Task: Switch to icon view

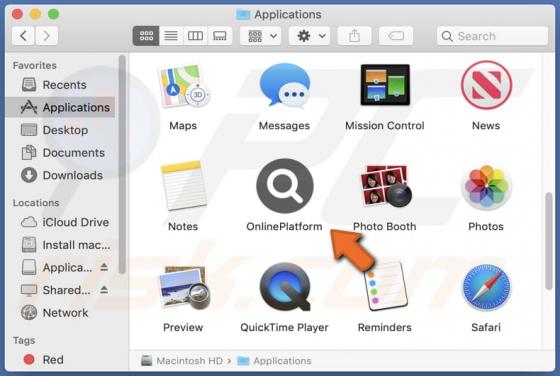Action: point(146,36)
